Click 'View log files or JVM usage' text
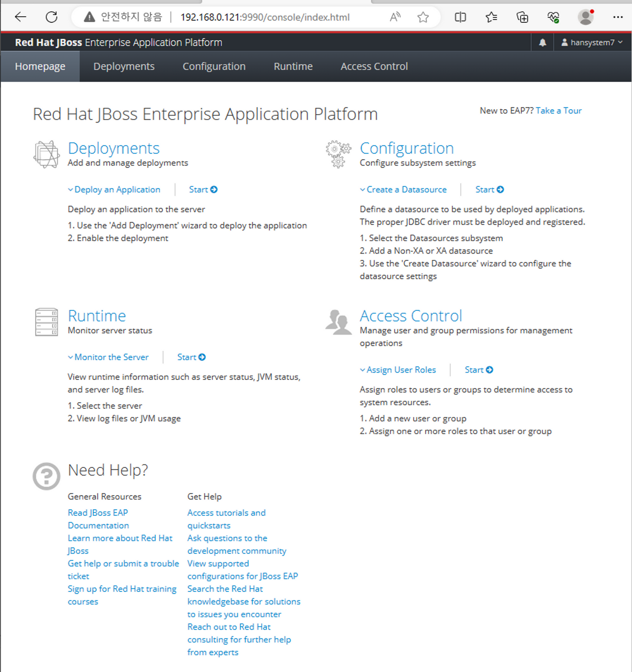The height and width of the screenshot is (672, 632). (124, 419)
